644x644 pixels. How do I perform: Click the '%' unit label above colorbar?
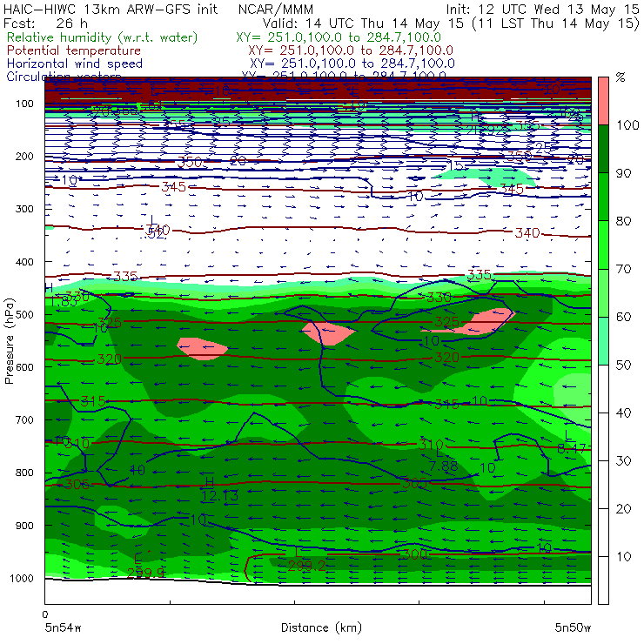(621, 77)
